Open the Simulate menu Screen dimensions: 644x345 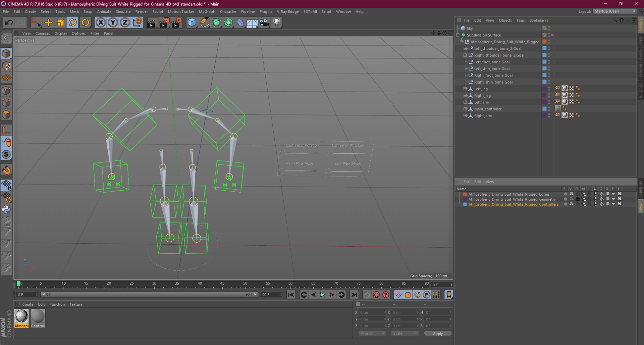coord(123,11)
